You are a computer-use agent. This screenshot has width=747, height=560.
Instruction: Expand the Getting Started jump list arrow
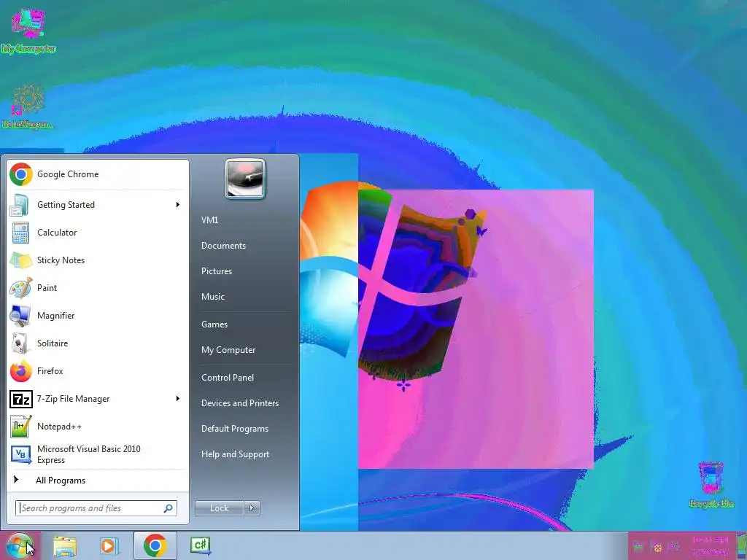(x=178, y=205)
